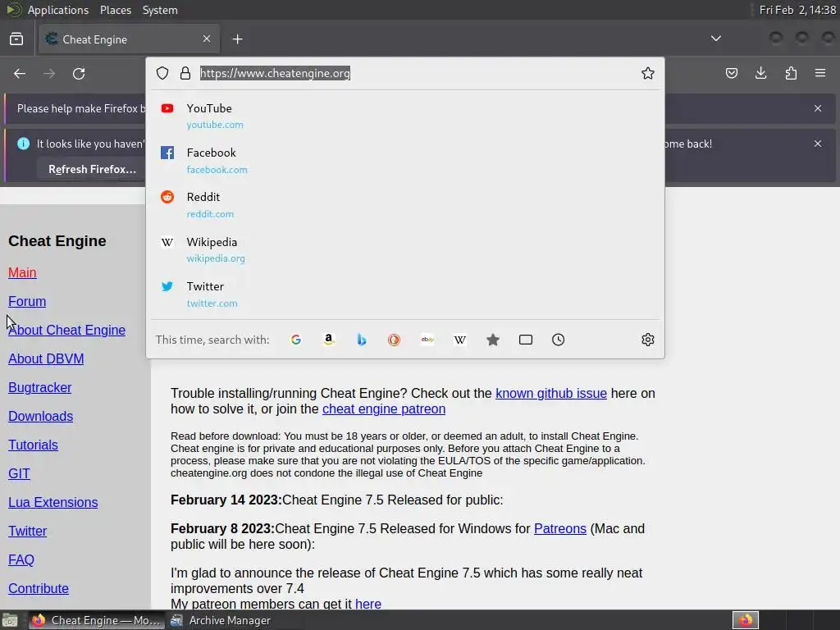Open the Downloads panel icon
The width and height of the screenshot is (840, 630).
pos(760,73)
